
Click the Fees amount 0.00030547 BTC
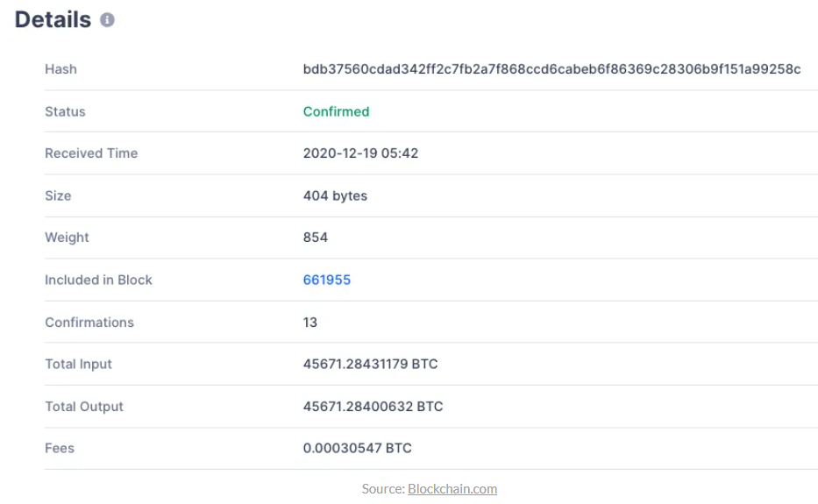tap(357, 448)
